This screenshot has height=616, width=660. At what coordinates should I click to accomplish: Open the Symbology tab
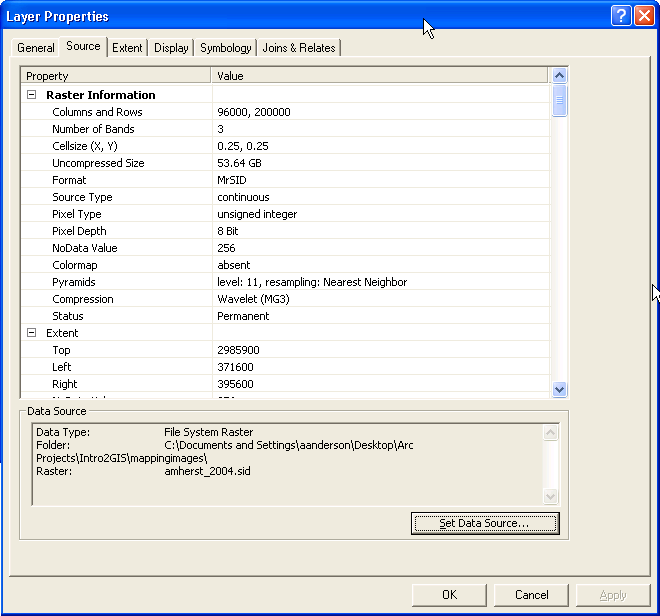click(x=226, y=48)
